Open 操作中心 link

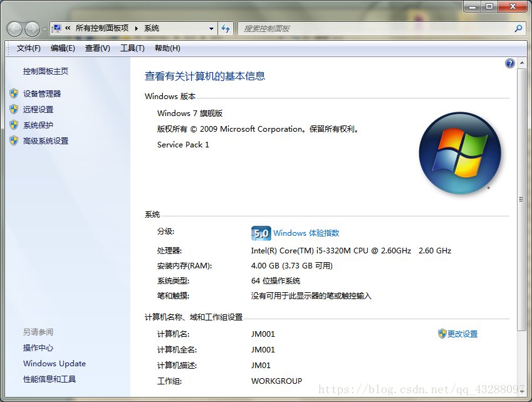38,348
